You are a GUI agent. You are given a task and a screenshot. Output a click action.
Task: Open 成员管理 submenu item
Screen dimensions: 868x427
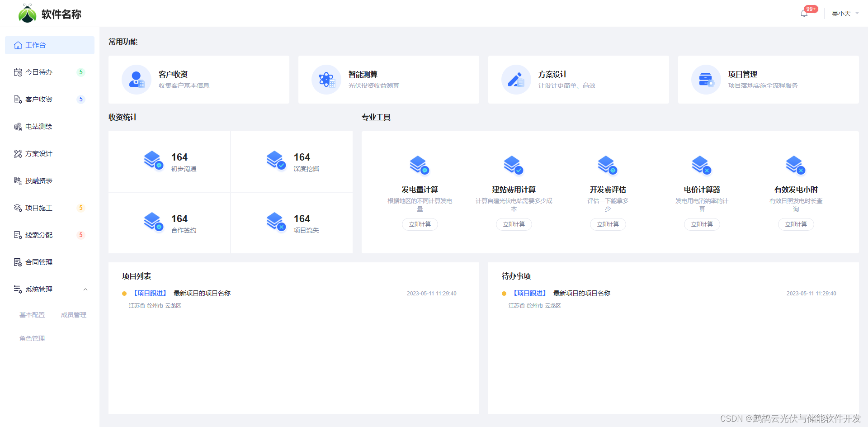click(x=74, y=315)
